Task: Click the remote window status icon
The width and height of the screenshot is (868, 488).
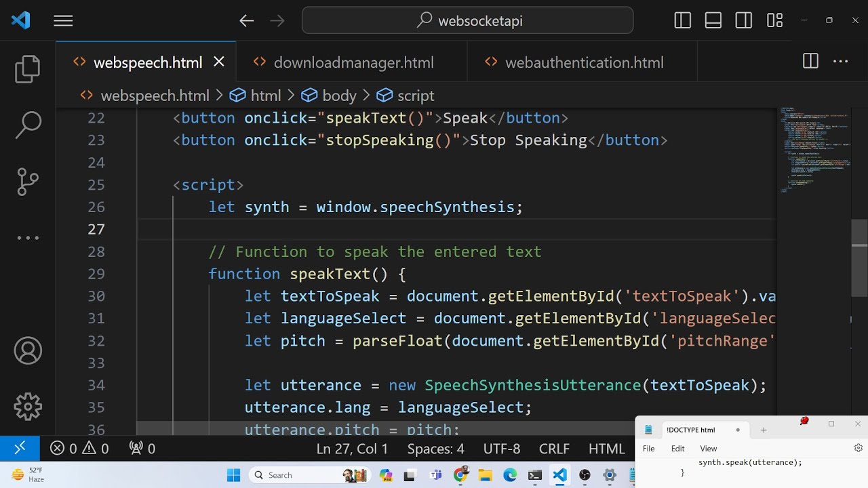Action: (x=20, y=448)
